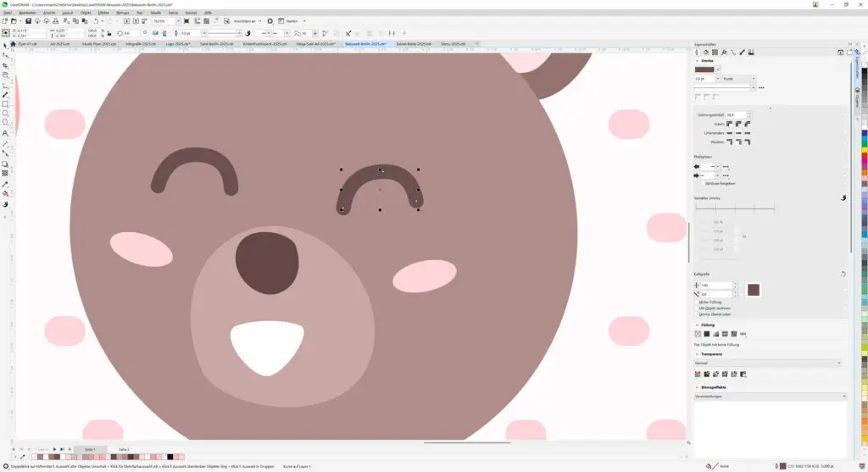Pick the Eyedropper tool in the toolbox

point(6,184)
